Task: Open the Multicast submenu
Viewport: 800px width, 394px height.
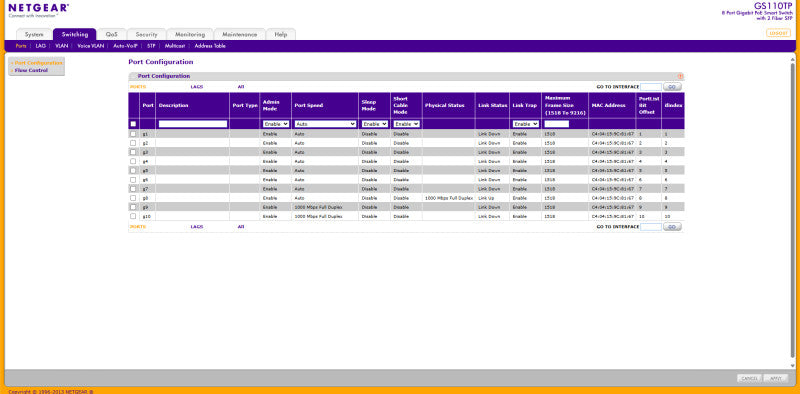Action: 174,46
